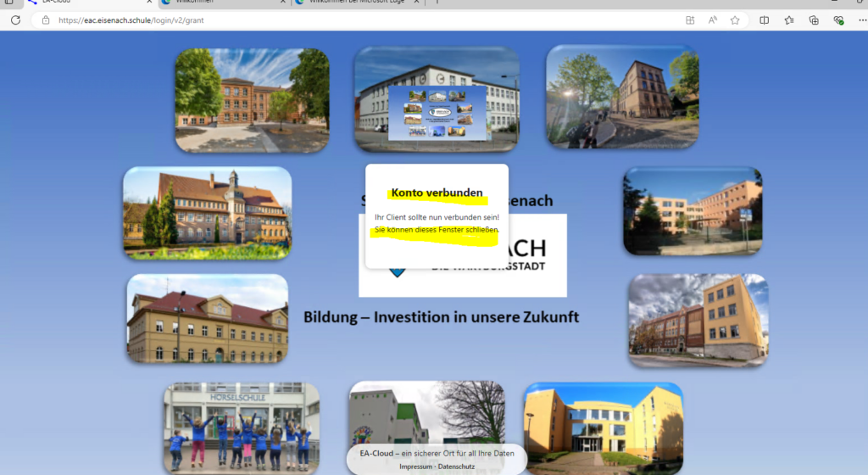Open Browser essentials heart icon
The image size is (868, 475).
point(838,20)
